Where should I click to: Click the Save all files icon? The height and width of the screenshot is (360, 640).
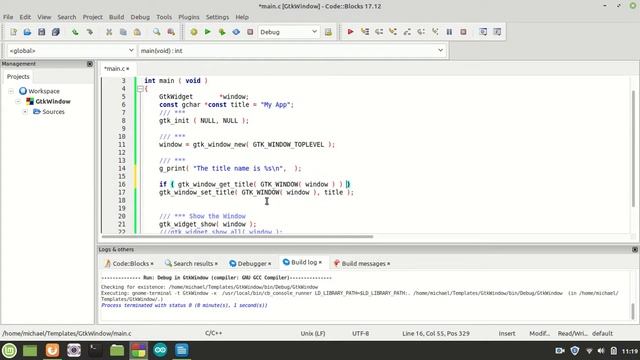(56, 32)
